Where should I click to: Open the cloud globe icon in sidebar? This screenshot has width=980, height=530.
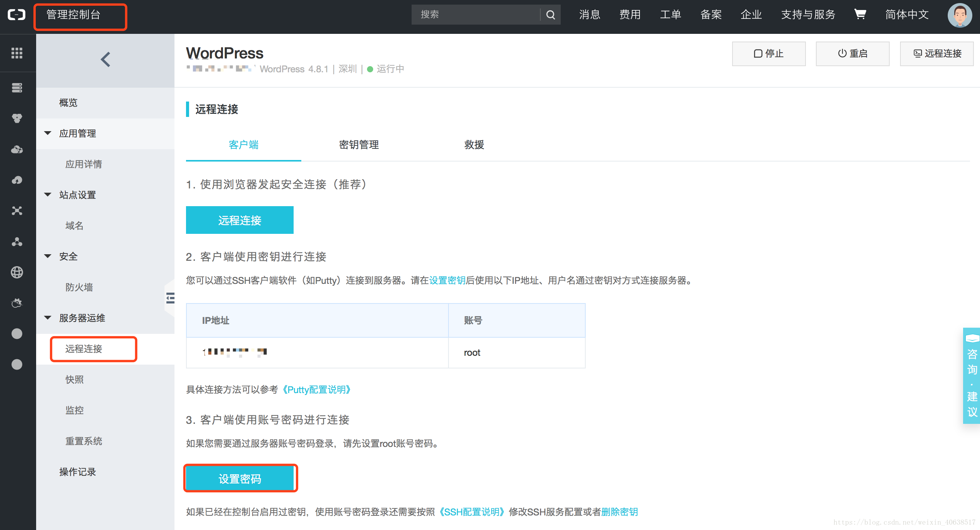(17, 149)
